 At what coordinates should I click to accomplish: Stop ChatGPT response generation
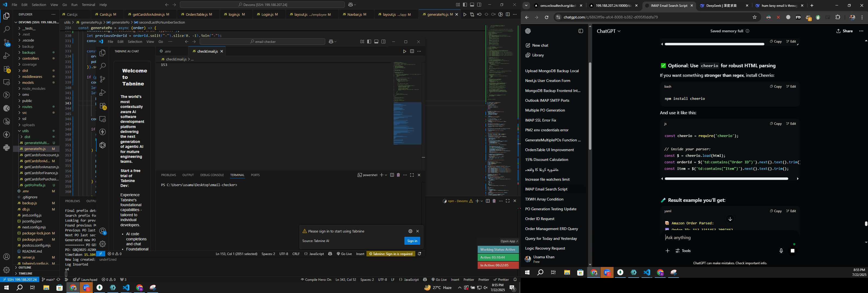[793, 251]
